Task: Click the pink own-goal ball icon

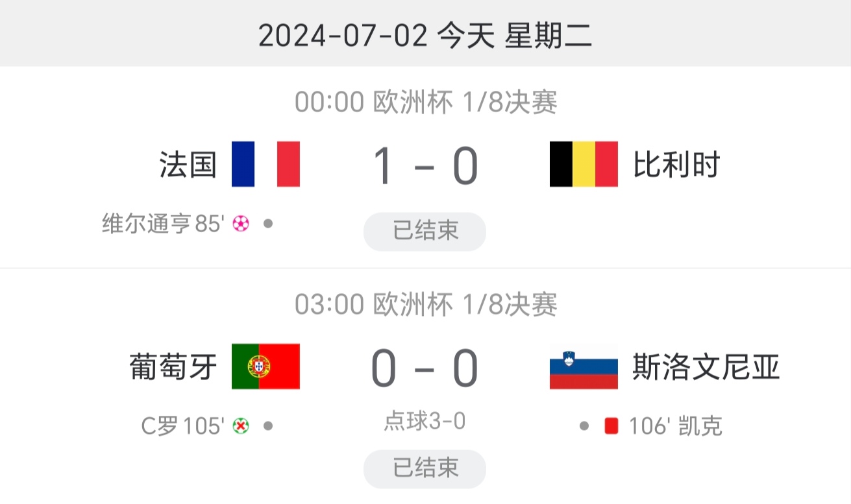Action: point(241,224)
